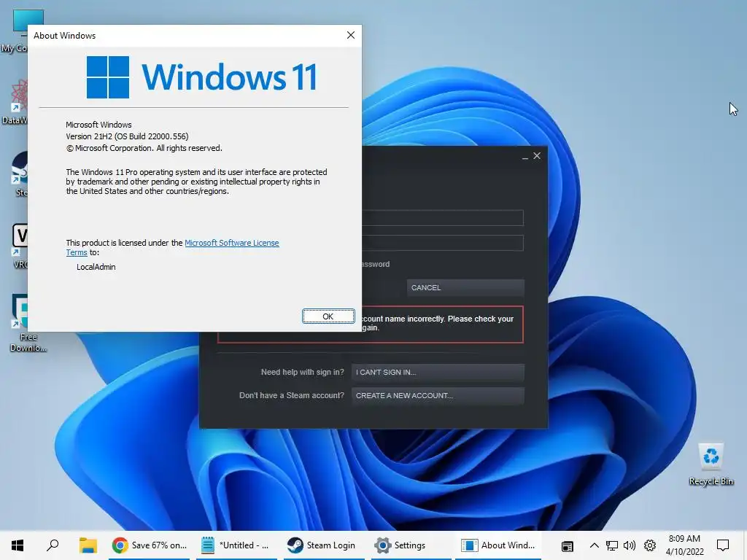Switch to Settings taskbar item

411,545
